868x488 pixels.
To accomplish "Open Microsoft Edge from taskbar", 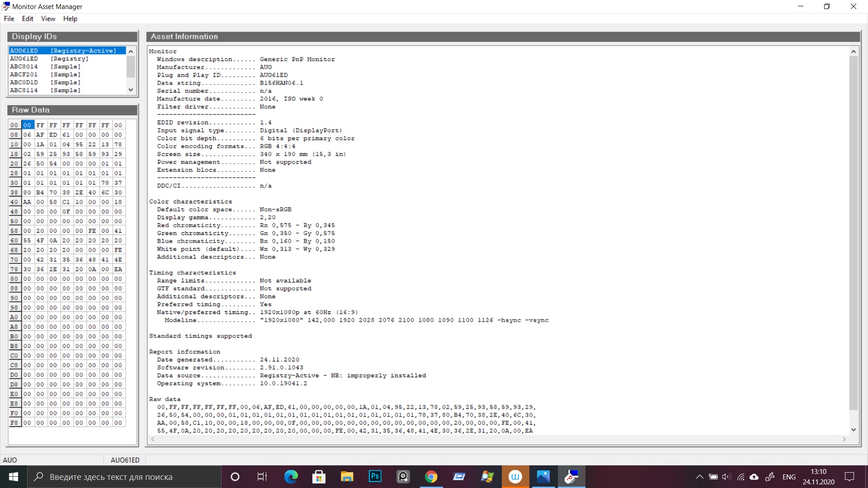I will [x=291, y=477].
